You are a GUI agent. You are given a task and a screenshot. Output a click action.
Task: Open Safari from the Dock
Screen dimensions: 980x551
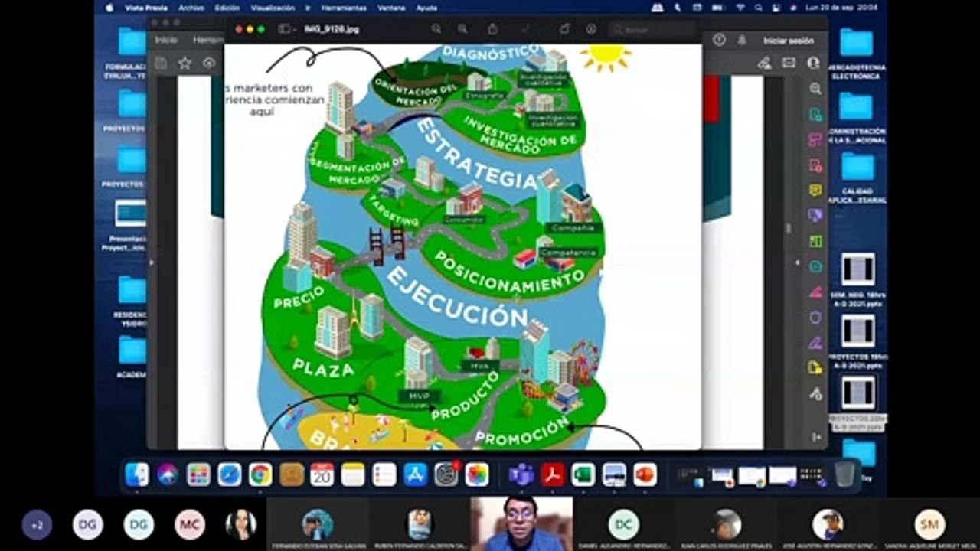coord(229,474)
